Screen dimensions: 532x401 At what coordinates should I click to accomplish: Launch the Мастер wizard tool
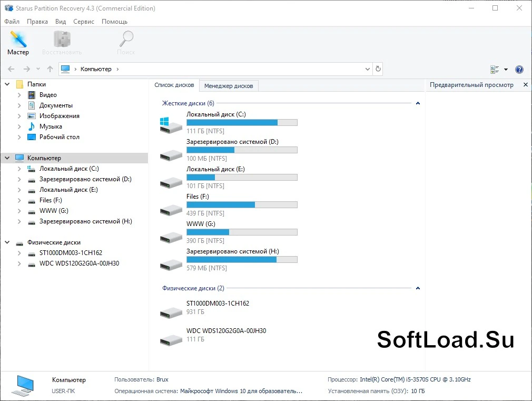tap(18, 43)
